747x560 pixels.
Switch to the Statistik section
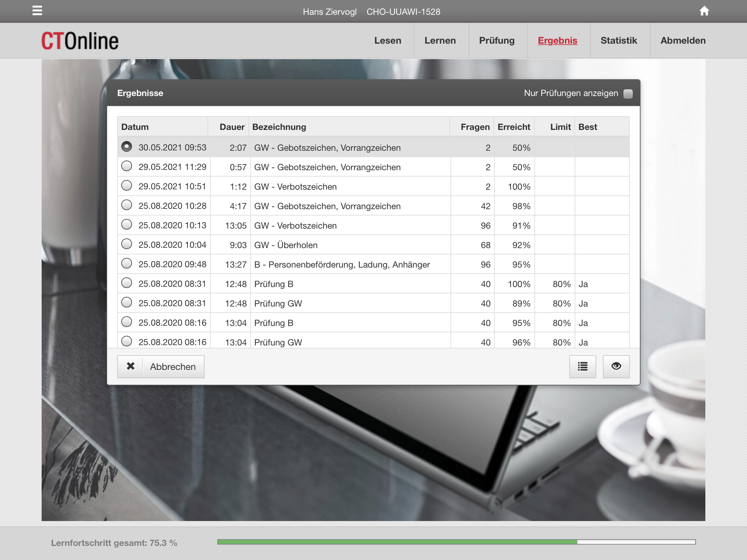[618, 41]
